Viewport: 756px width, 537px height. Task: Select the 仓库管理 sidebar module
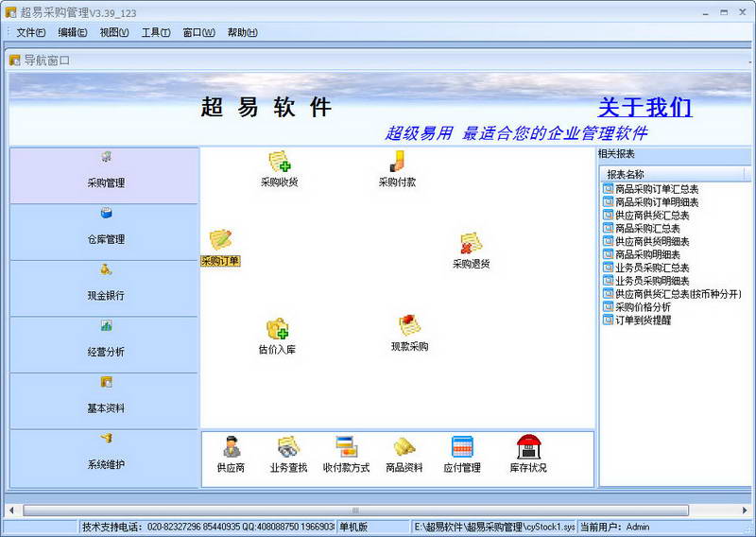click(x=104, y=232)
